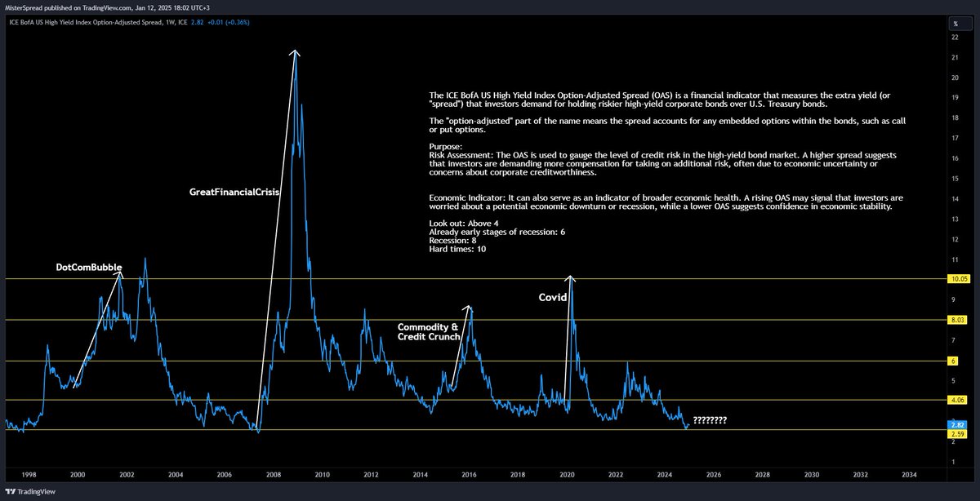The width and height of the screenshot is (980, 501).
Task: Click the 14 value on price axis
Action: 954,199
